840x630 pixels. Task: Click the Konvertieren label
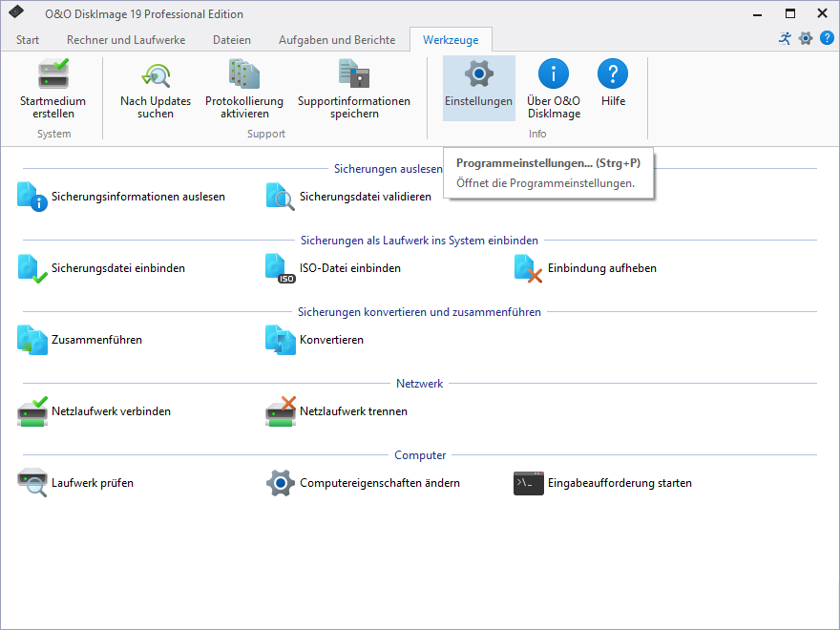click(x=331, y=340)
